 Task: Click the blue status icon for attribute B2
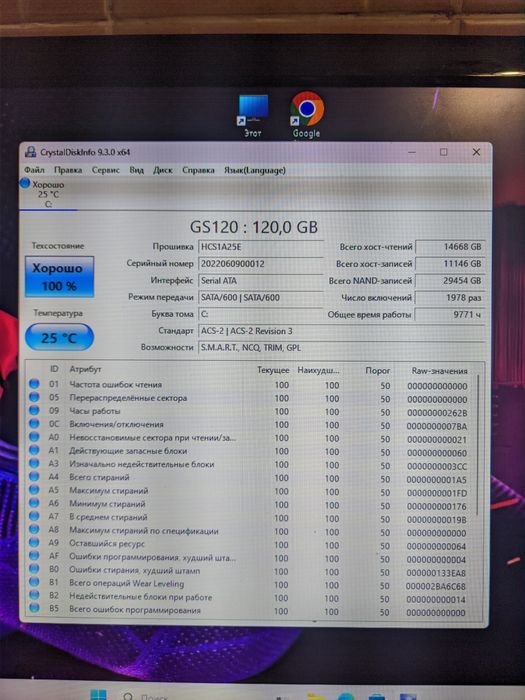[34, 595]
